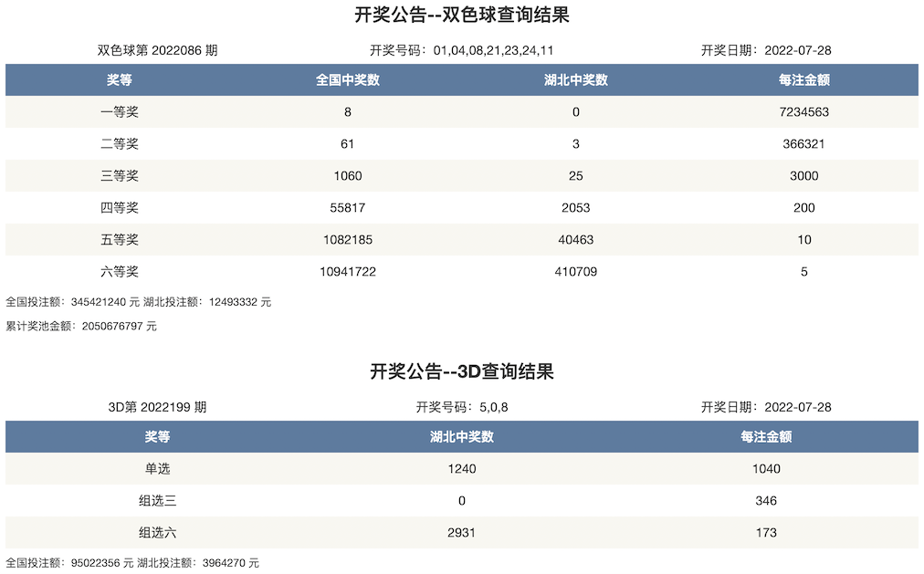924x574 pixels.
Task: Click the 五等奖 Hubei count 40463
Action: click(x=576, y=240)
